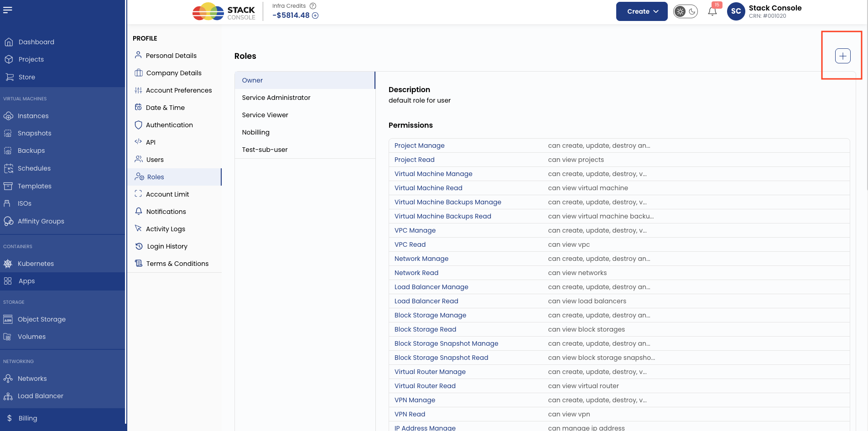Add infra credits with plus icon
The image size is (868, 431).
click(315, 16)
